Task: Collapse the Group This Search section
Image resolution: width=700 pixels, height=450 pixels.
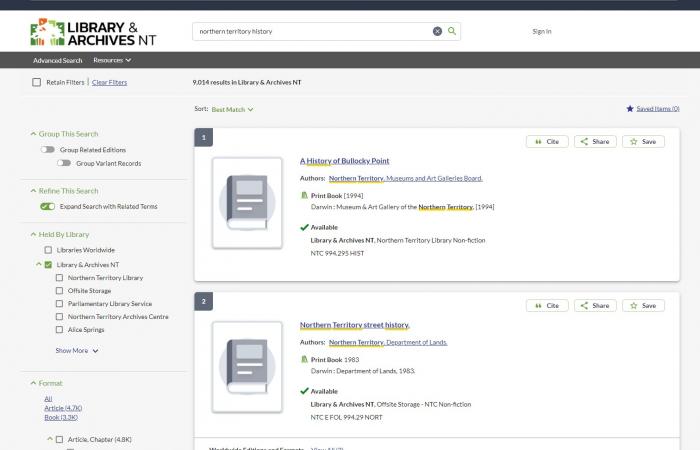Action: [33, 134]
